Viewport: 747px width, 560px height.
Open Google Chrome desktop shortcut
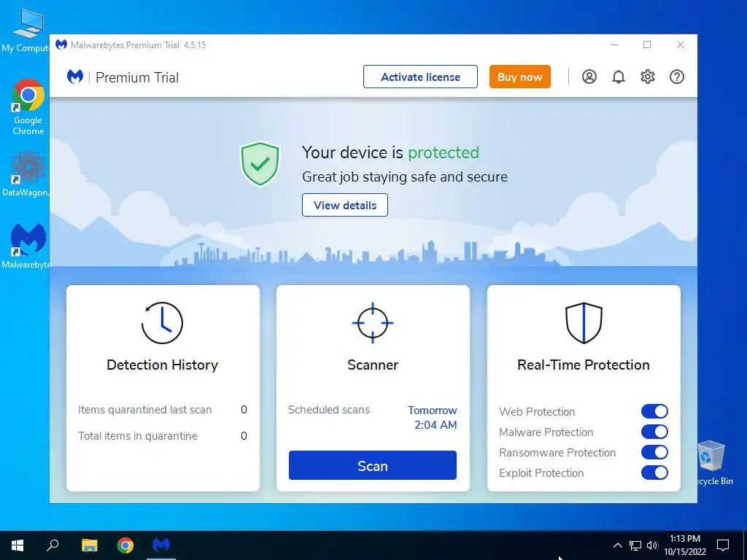(x=28, y=107)
